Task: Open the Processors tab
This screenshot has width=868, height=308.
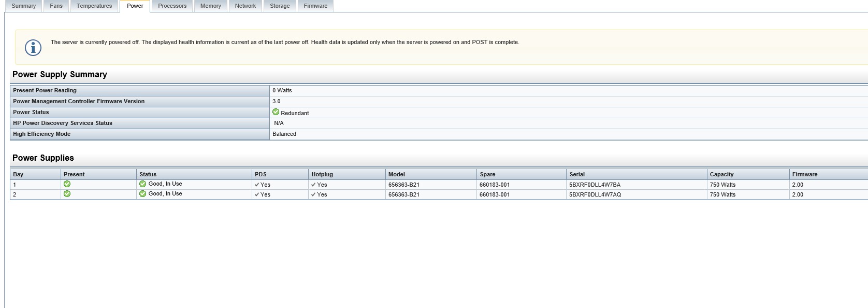Action: point(172,6)
